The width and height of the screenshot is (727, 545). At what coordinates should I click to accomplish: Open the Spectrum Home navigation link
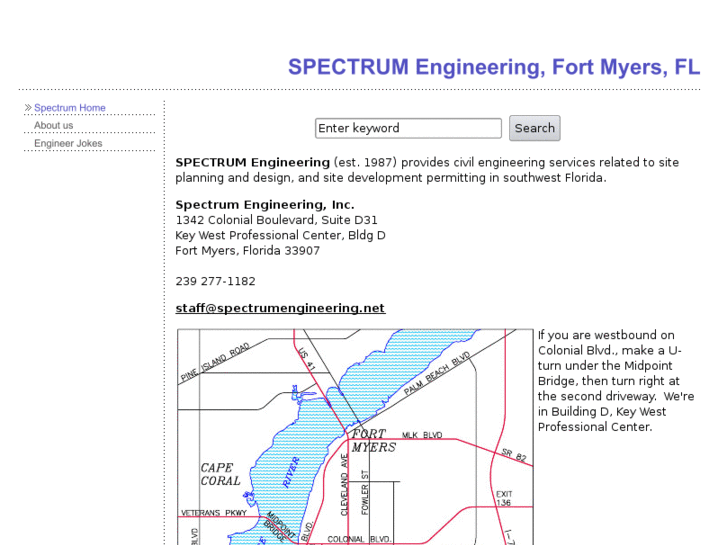(x=70, y=108)
